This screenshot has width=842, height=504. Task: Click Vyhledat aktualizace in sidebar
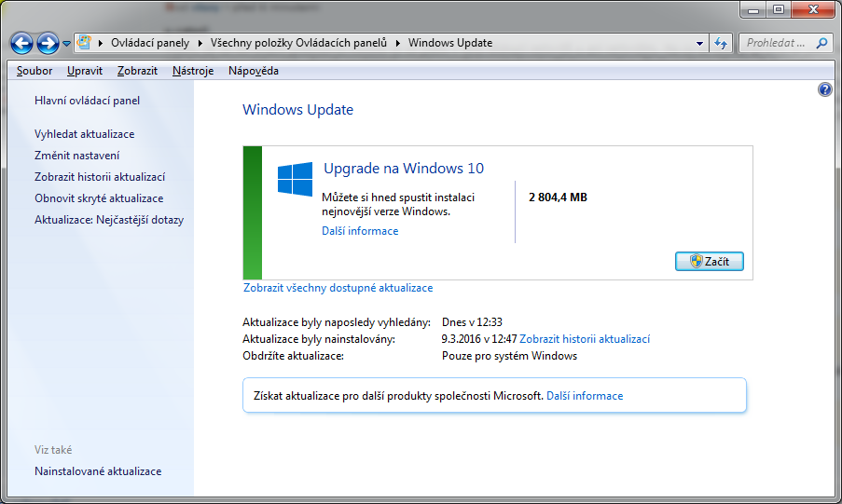point(84,133)
